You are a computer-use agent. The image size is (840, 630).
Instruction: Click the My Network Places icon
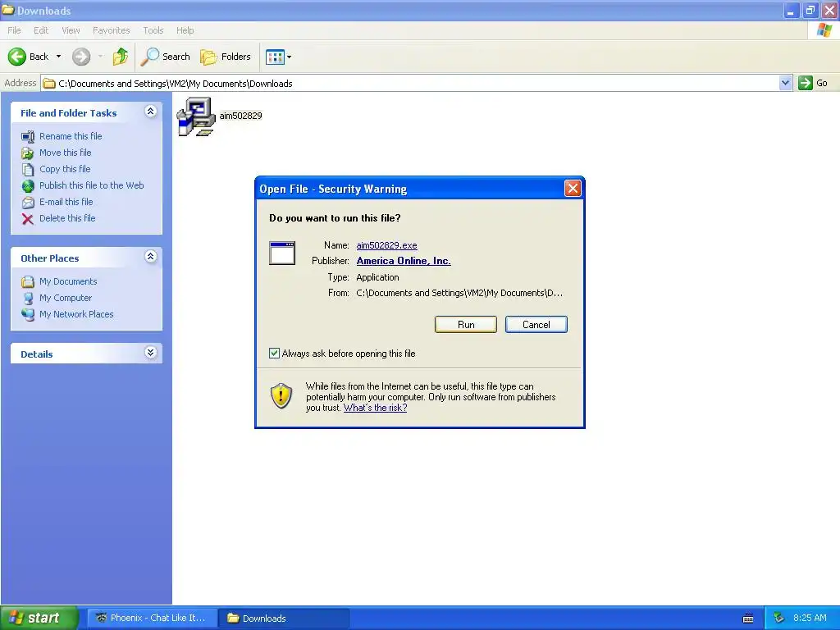(x=27, y=314)
